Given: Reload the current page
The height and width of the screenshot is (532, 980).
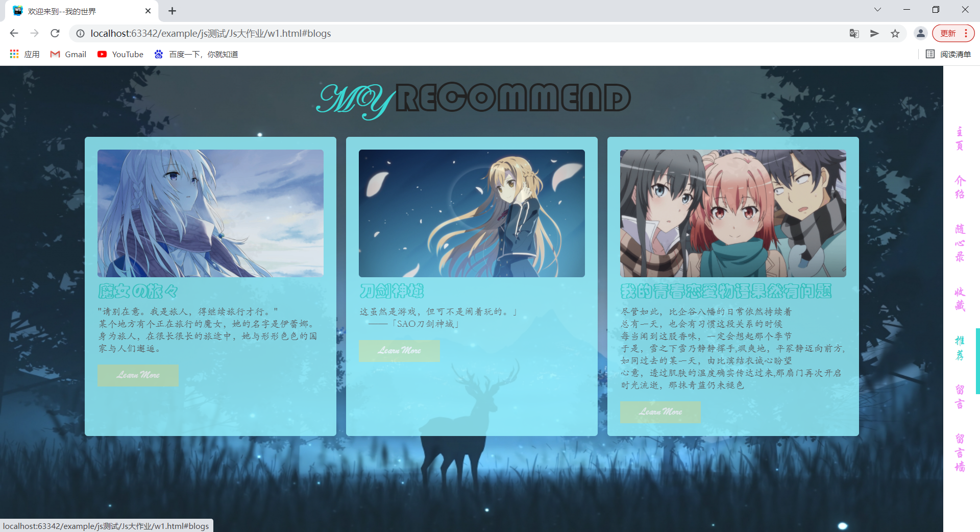Looking at the screenshot, I should [55, 33].
